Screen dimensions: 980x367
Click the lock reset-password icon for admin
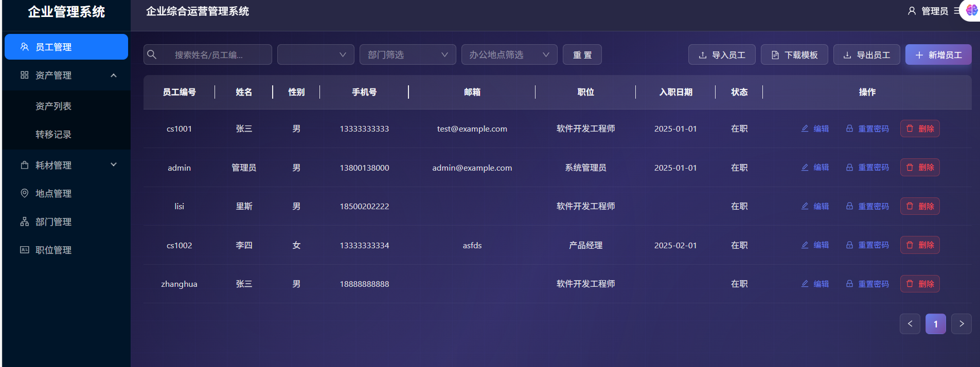[x=849, y=168]
